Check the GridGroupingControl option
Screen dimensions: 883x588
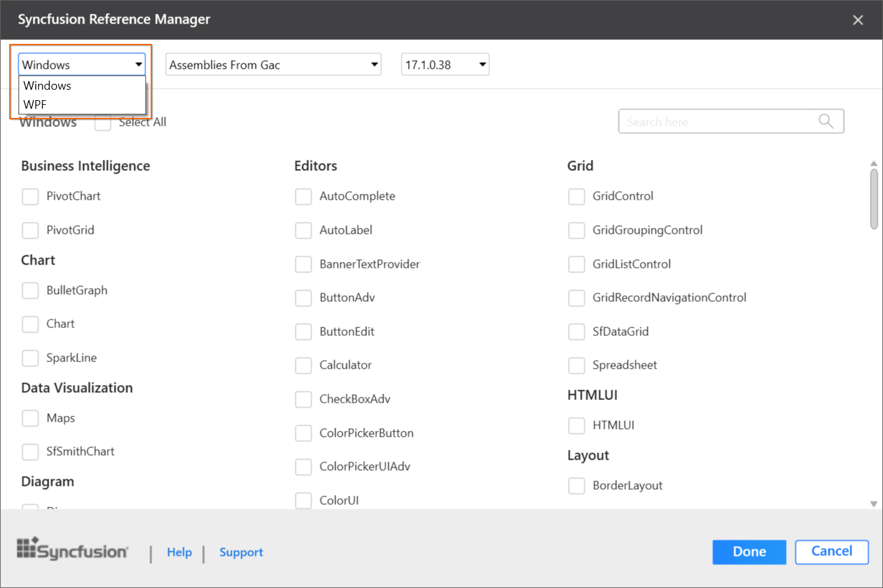(x=576, y=230)
